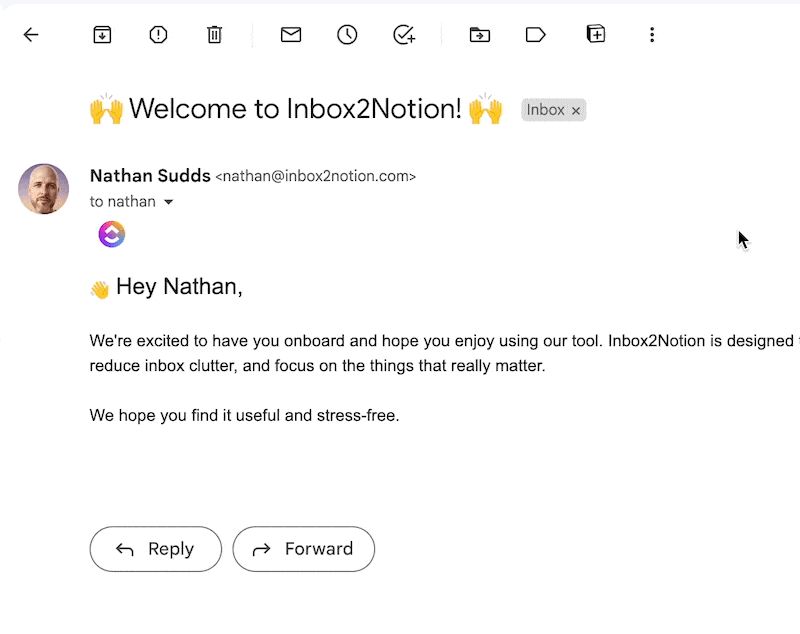Snooze this email

tap(347, 34)
